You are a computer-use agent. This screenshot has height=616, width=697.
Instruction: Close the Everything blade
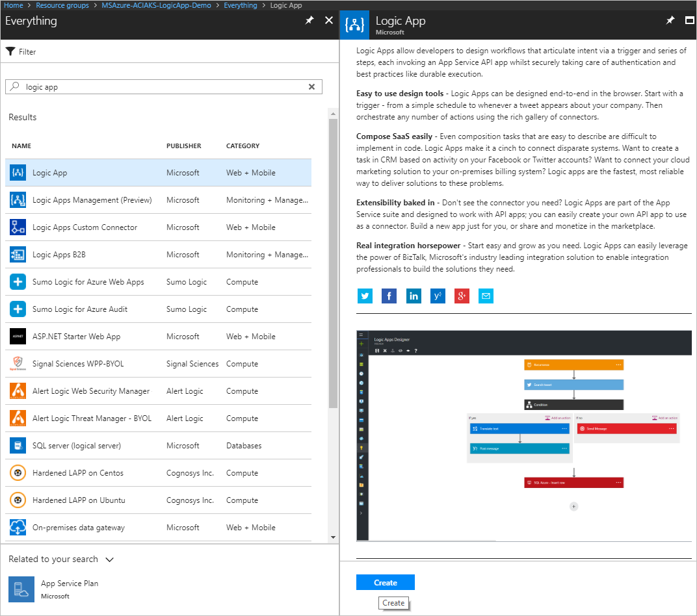pos(329,20)
